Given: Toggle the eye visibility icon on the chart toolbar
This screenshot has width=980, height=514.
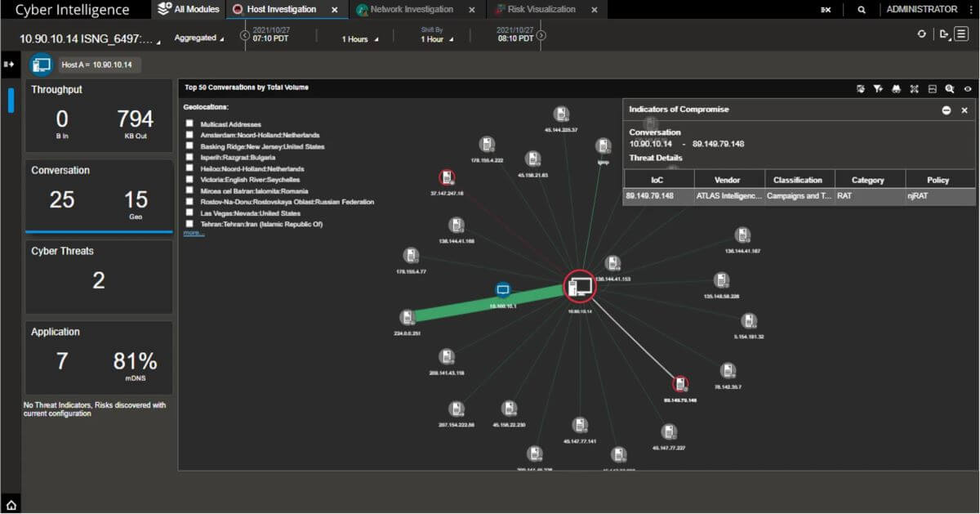Looking at the screenshot, I should 968,88.
